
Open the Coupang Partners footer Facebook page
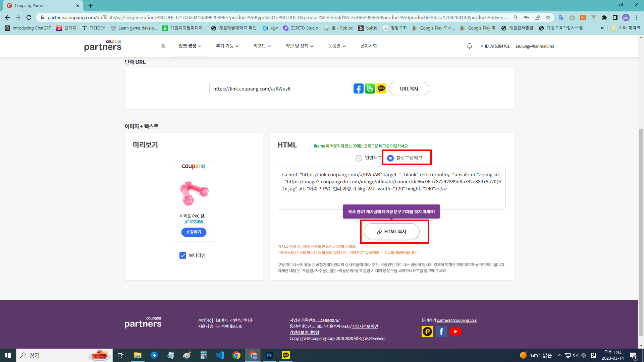click(441, 331)
